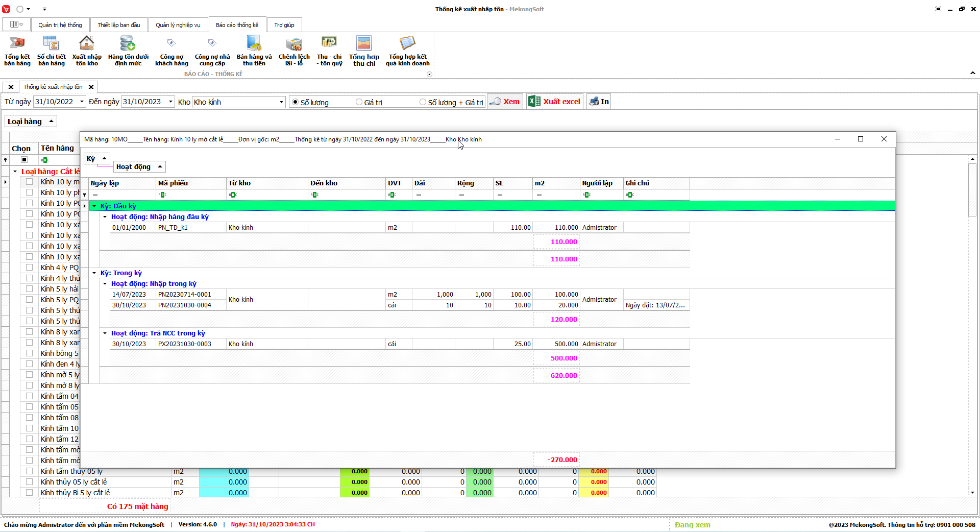Click the main list vertical scrollbar
Screen dimensions: 980x532
(x=972, y=327)
